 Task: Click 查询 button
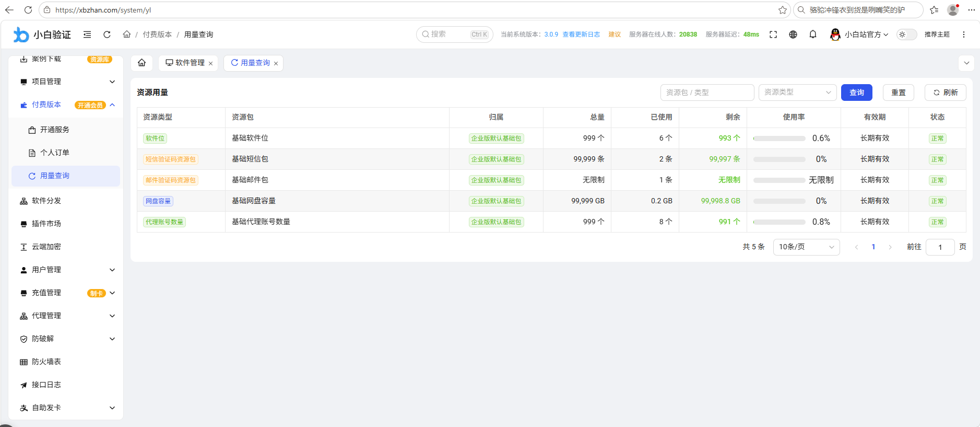(x=857, y=93)
